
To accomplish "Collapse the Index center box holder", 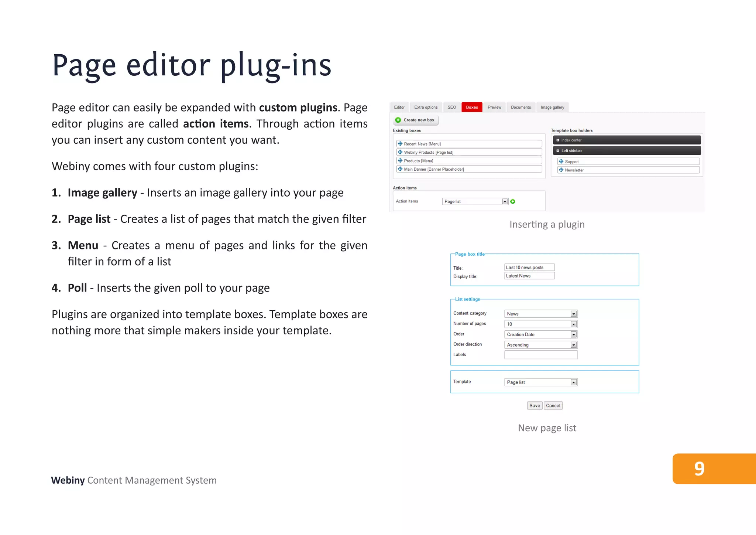I will coord(558,140).
